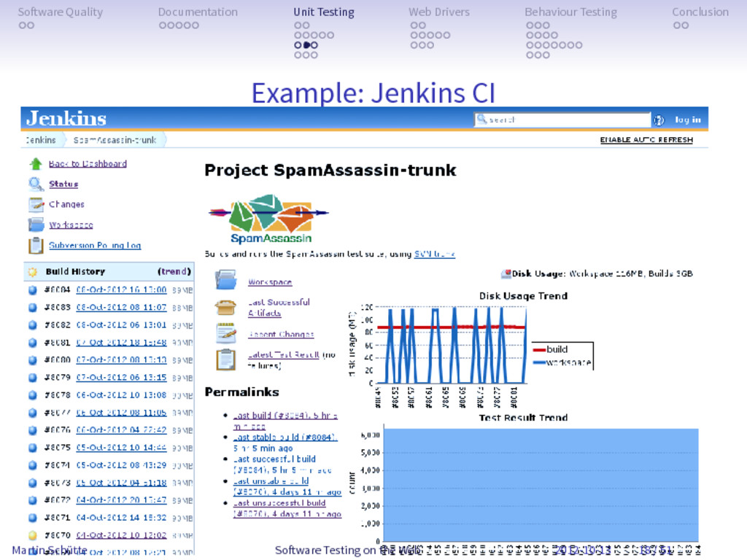747x560 pixels.
Task: Click the blue status ball for build #8075
Action: tap(32, 448)
